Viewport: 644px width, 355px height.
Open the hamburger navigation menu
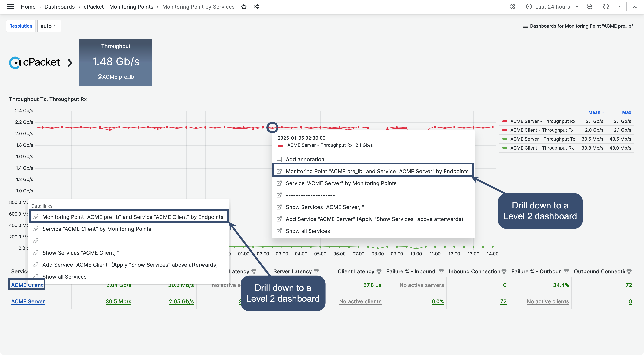10,7
